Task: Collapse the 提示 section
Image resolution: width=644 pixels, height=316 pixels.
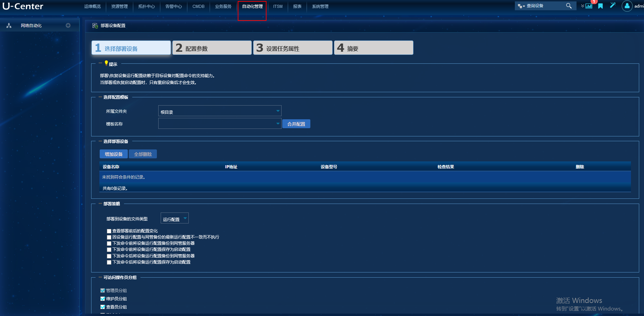Action: point(100,63)
